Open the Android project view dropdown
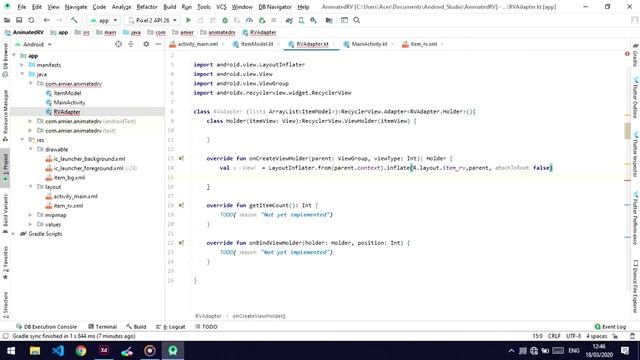Image resolution: width=640 pixels, height=360 pixels. 33,44
